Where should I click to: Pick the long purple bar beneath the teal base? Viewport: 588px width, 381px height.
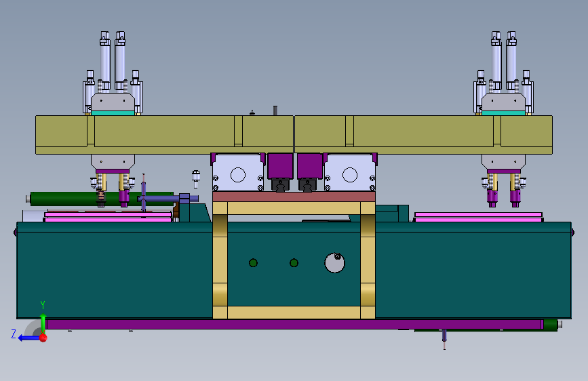tap(294, 324)
